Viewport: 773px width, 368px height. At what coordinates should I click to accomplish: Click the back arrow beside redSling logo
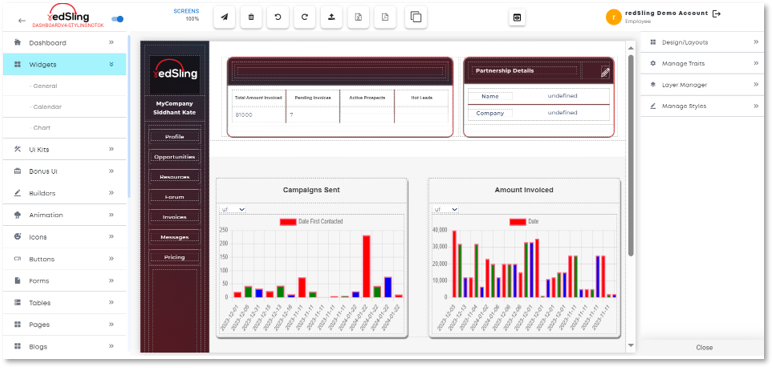(x=22, y=20)
